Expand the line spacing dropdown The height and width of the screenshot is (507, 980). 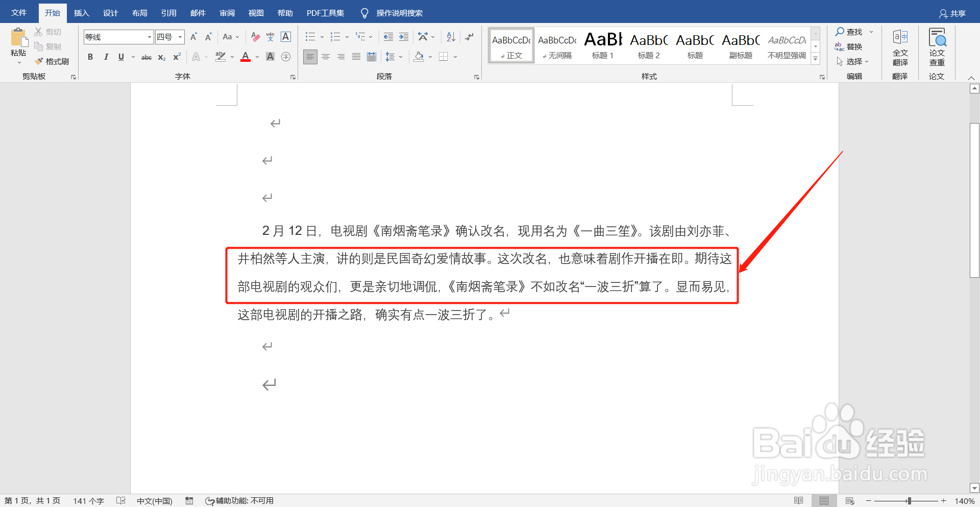tap(401, 57)
